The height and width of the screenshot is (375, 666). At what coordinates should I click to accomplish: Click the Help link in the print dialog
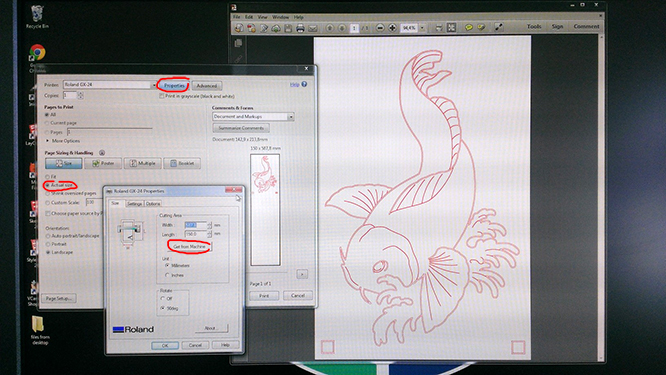pos(294,85)
